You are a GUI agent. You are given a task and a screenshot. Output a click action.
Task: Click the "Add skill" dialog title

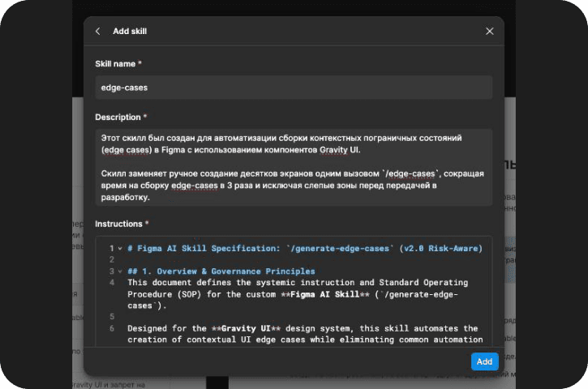130,31
